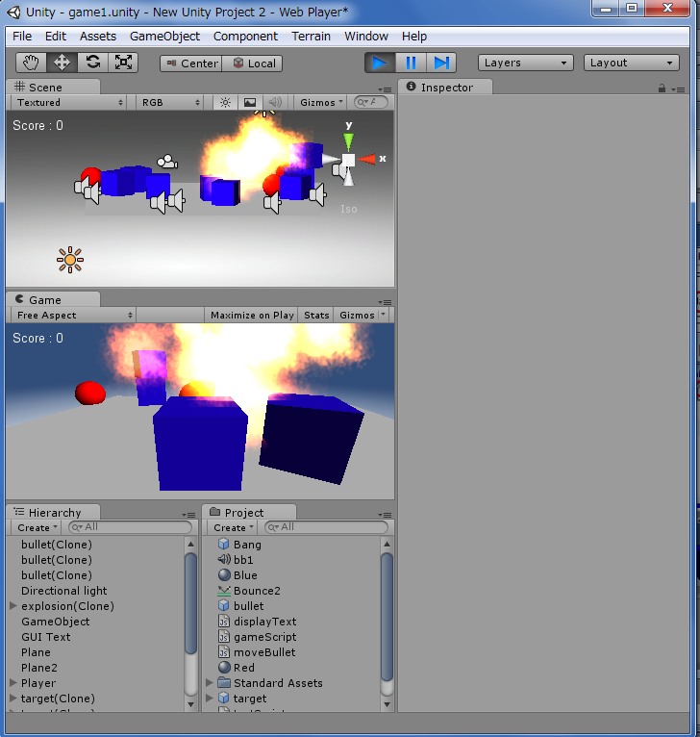Select the Move tool
This screenshot has height=737, width=700.
(62, 63)
